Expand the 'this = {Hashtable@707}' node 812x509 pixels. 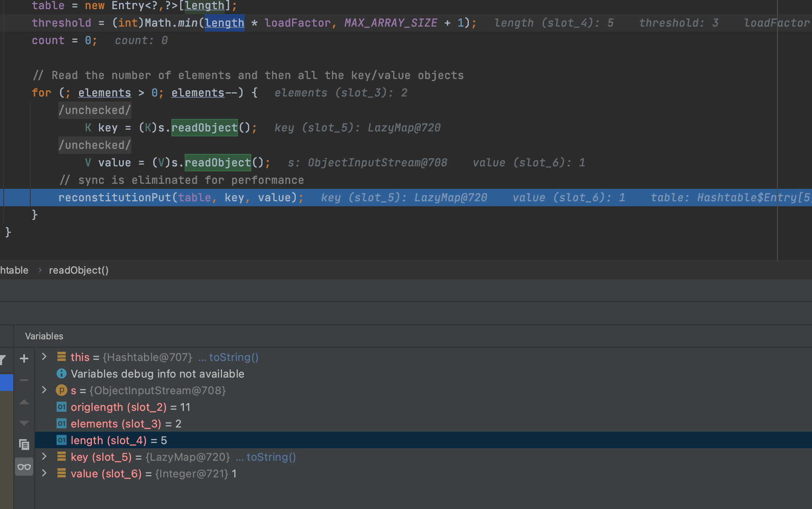coord(44,357)
